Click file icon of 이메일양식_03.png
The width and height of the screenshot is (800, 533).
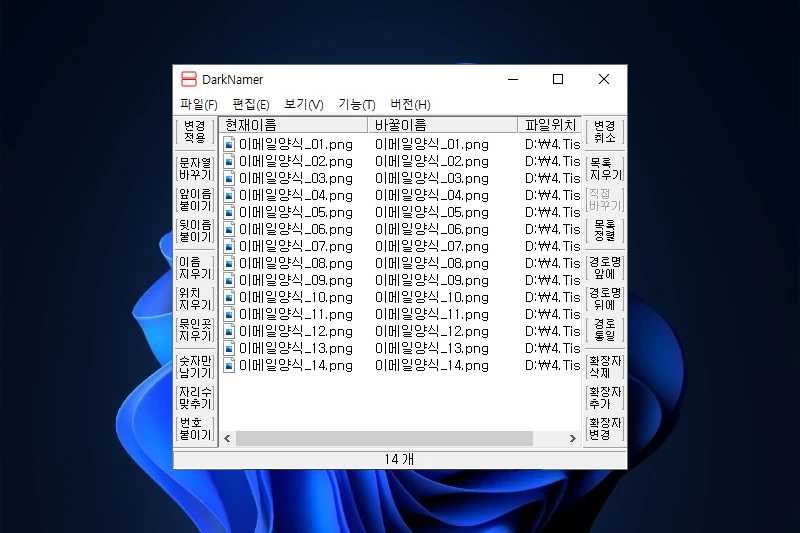coord(229,179)
